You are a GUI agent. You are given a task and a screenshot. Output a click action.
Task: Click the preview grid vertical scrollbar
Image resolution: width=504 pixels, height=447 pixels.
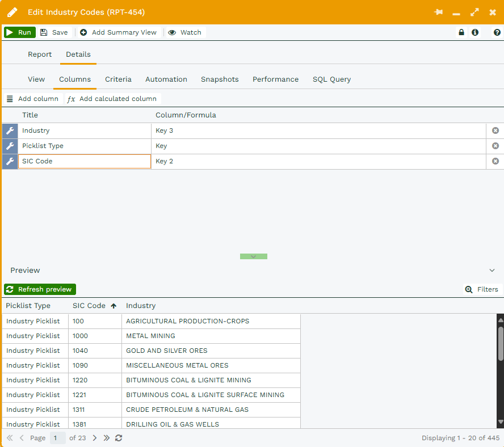point(500,343)
